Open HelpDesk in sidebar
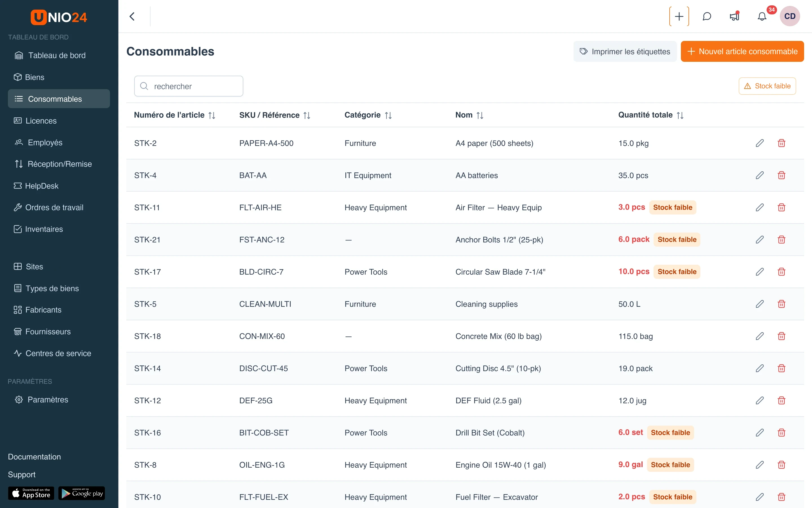Screen dimensions: 812x508 tap(59, 186)
